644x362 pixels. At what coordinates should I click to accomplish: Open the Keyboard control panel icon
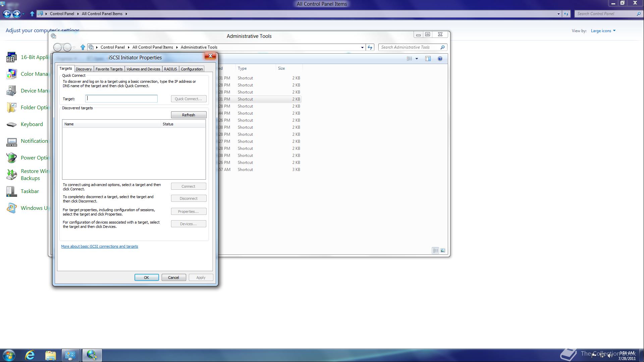(12, 124)
